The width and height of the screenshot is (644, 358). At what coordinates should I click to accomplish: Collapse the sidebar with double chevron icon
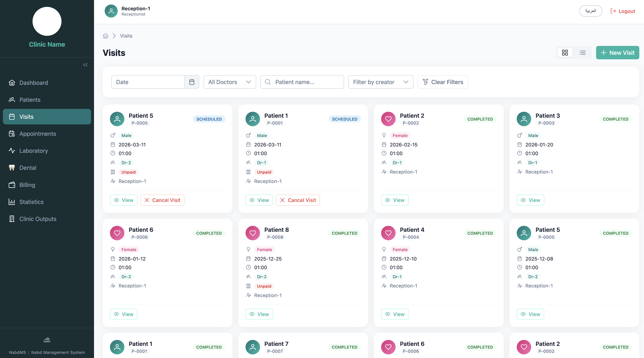(x=85, y=65)
